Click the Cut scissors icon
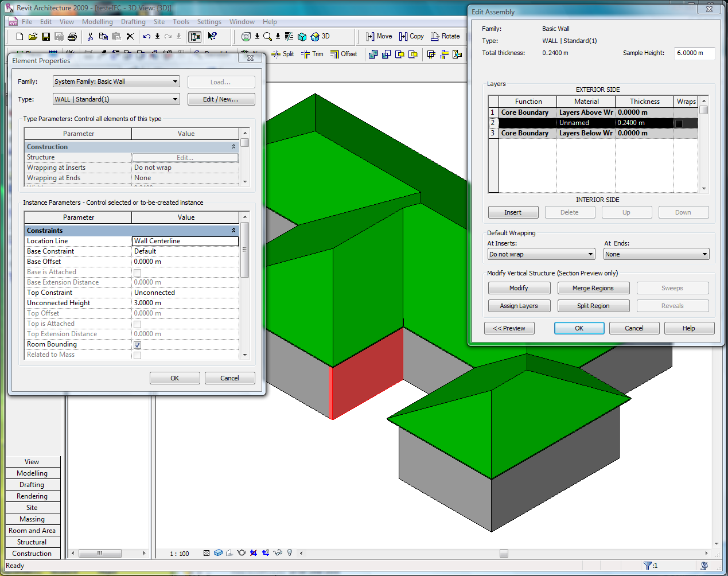Image resolution: width=728 pixels, height=576 pixels. (90, 36)
